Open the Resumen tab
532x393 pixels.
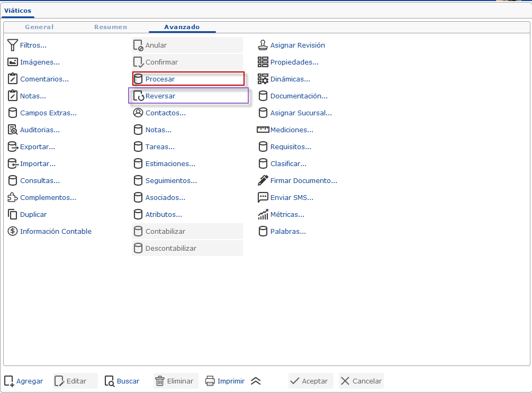[111, 27]
